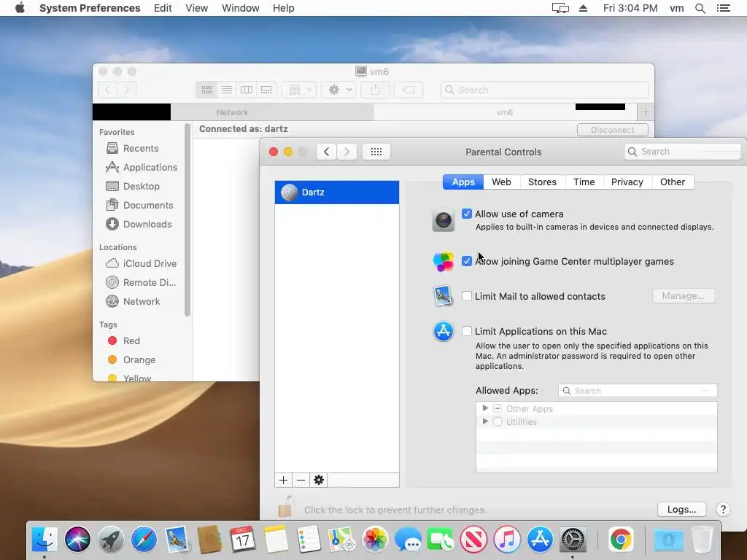747x560 pixels.
Task: Open the Logs button
Action: pyautogui.click(x=682, y=510)
